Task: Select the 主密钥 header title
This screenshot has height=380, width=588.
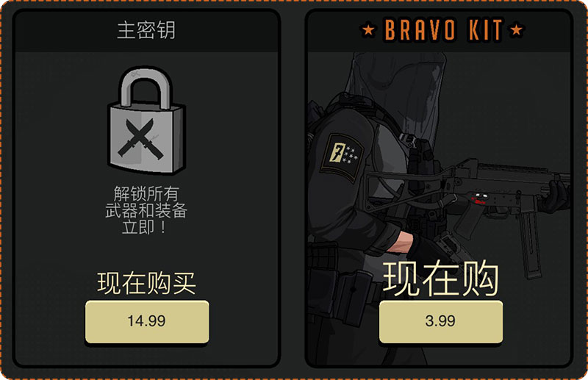Action: coord(146,30)
